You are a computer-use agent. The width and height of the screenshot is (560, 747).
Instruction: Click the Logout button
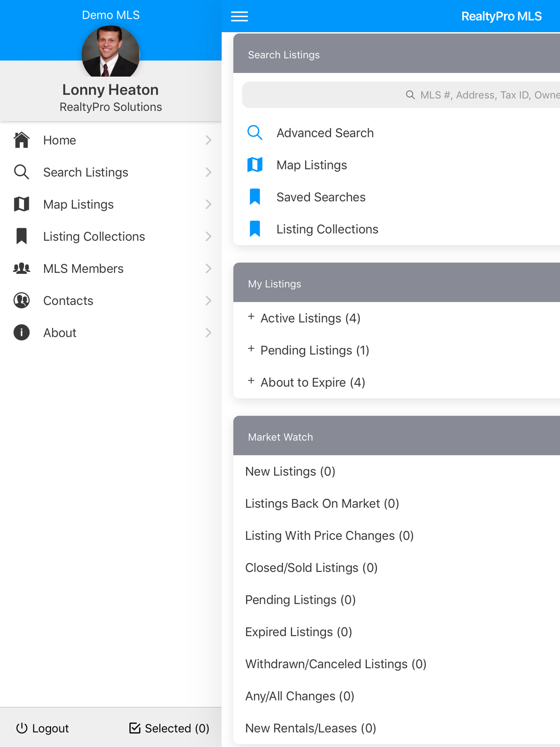[x=43, y=728]
